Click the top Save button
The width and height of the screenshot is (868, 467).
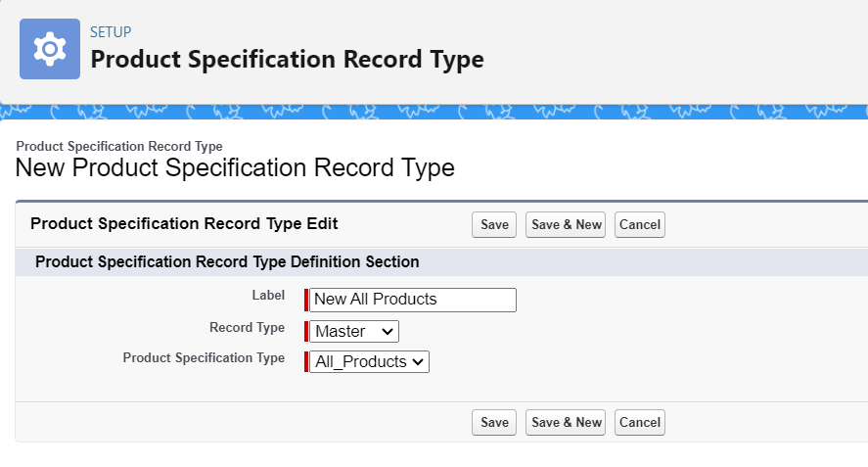(x=494, y=224)
